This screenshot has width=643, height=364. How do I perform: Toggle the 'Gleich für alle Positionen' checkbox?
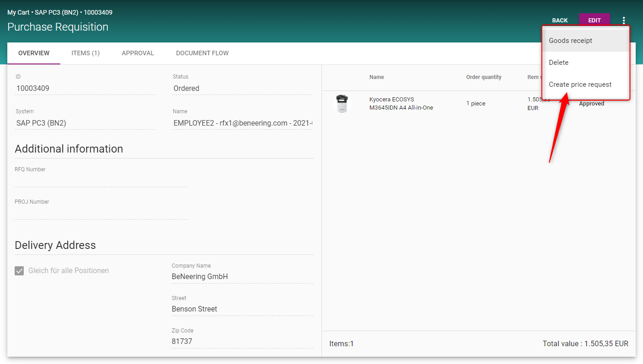(x=19, y=271)
